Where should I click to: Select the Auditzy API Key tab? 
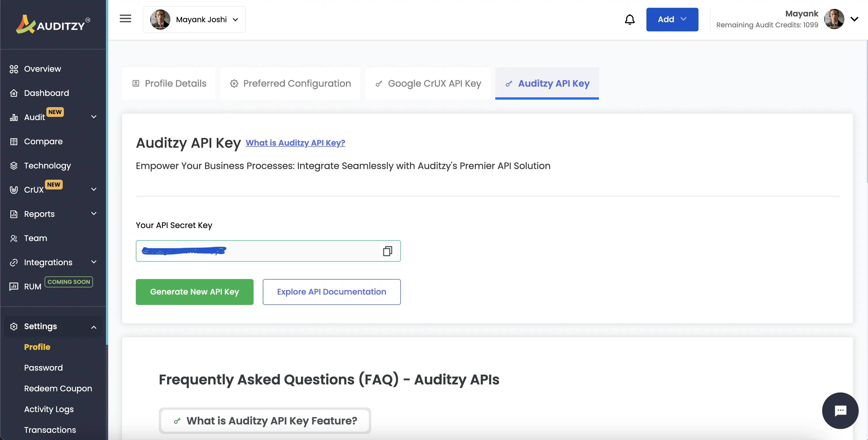click(x=547, y=83)
